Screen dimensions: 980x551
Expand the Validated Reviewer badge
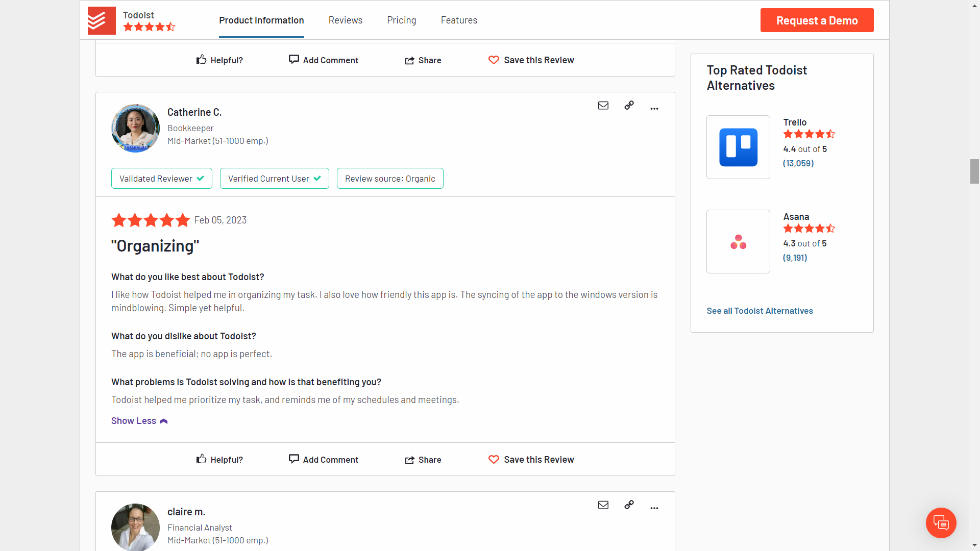pos(161,178)
